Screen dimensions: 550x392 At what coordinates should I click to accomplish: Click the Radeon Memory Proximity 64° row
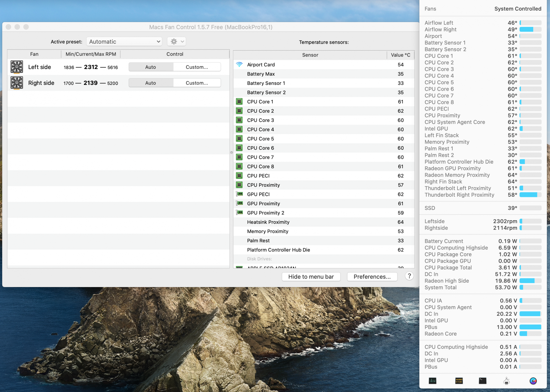[483, 175]
